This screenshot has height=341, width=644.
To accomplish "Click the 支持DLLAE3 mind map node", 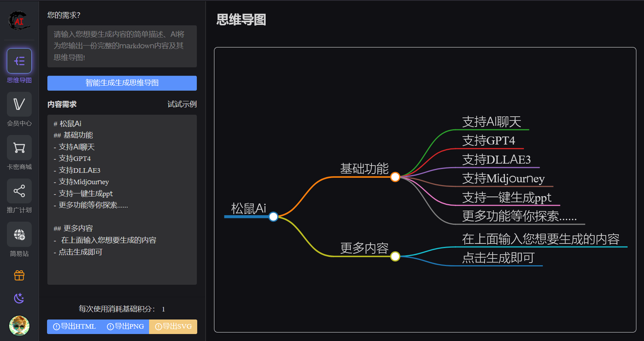I will pyautogui.click(x=497, y=159).
